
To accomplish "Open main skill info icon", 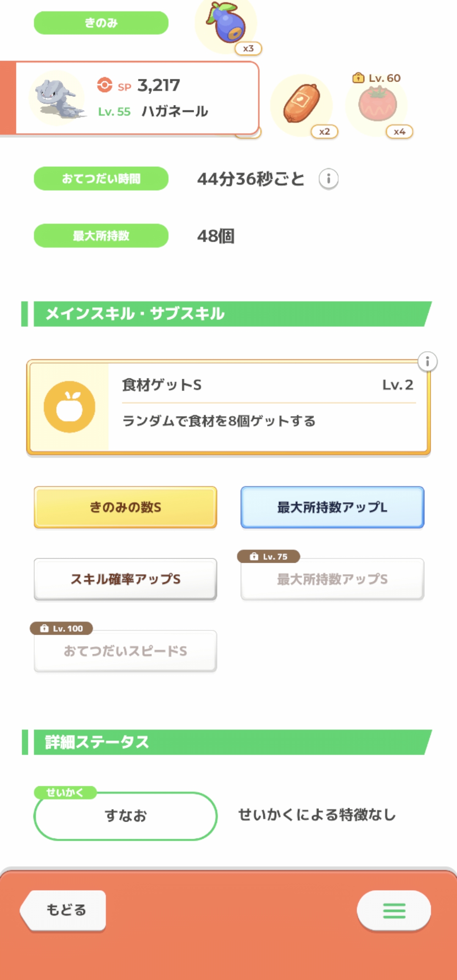I will click(427, 362).
